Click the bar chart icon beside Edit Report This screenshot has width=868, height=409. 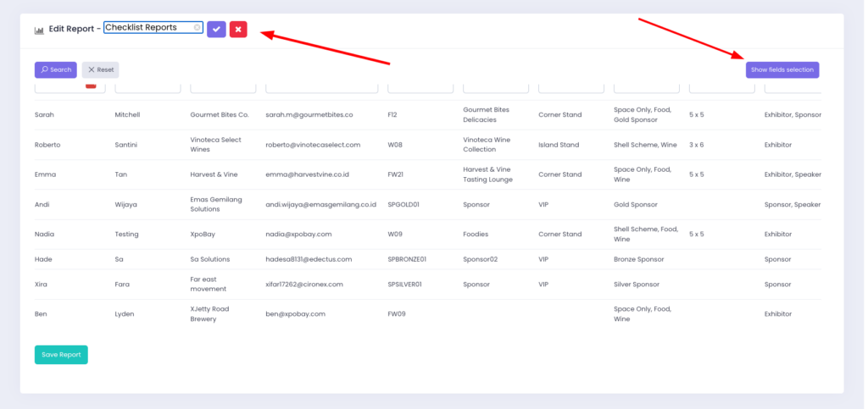[39, 30]
